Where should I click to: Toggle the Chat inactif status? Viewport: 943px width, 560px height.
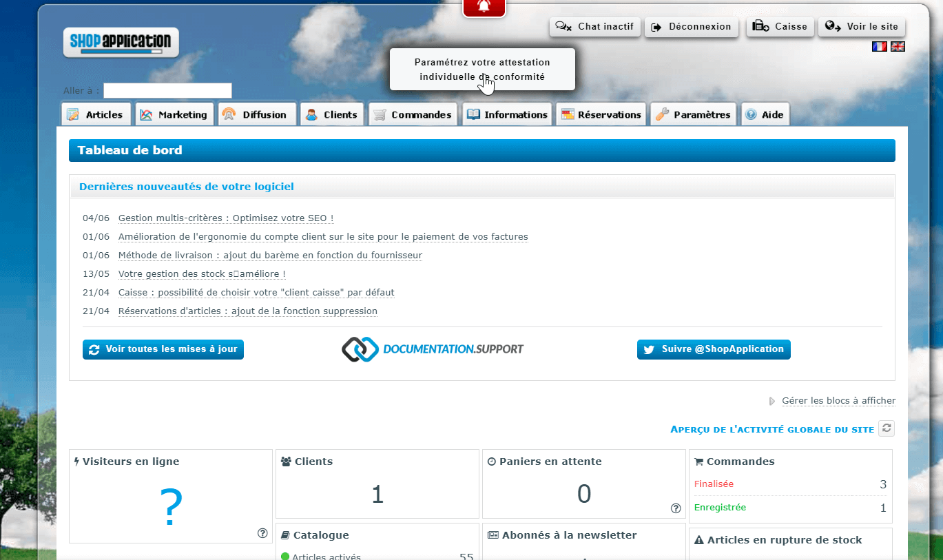[595, 27]
